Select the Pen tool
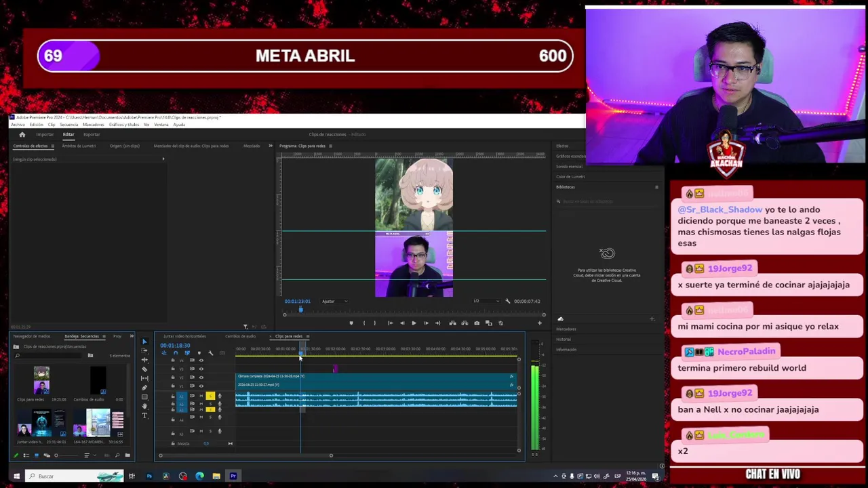Viewport: 868px width, 488px height. pos(144,388)
